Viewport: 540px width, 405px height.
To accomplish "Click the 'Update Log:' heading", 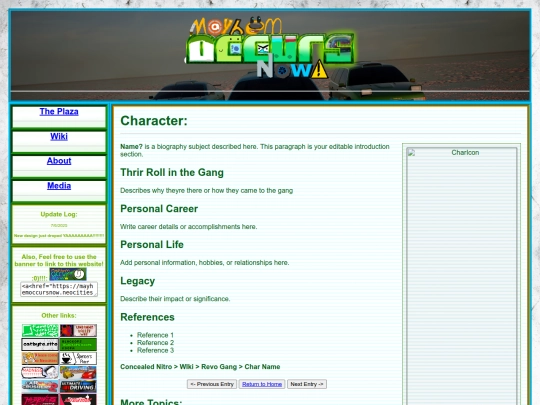I will pos(59,214).
